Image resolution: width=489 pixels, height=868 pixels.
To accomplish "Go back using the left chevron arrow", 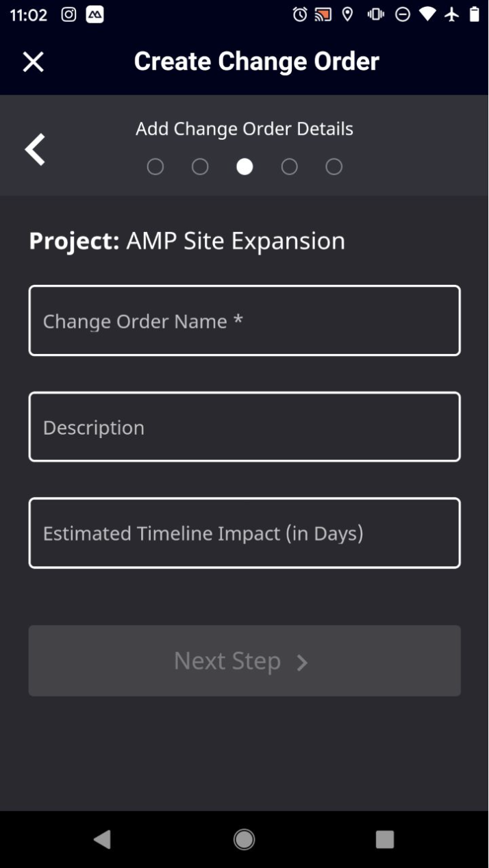I will (35, 149).
